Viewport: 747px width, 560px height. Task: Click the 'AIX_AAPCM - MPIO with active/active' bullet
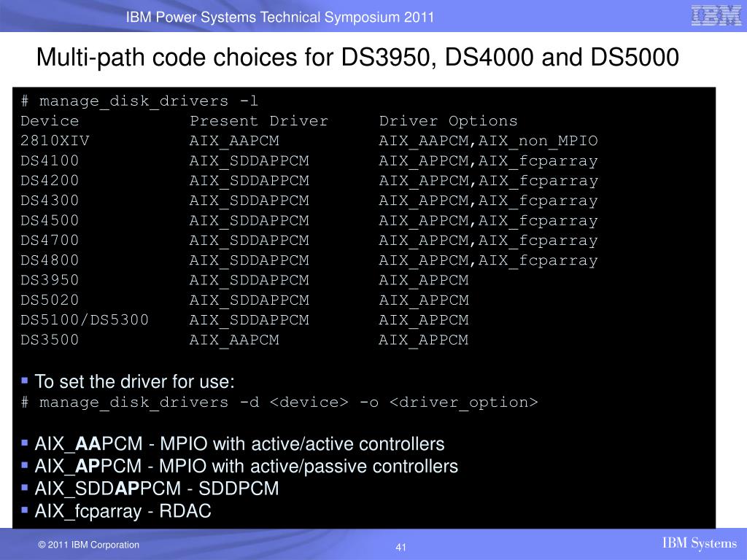[239, 444]
